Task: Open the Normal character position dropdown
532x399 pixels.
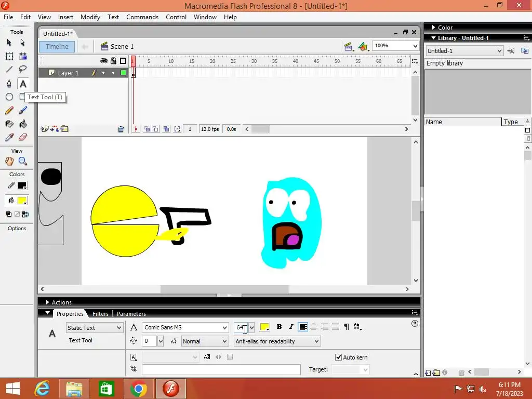Action: pyautogui.click(x=224, y=341)
